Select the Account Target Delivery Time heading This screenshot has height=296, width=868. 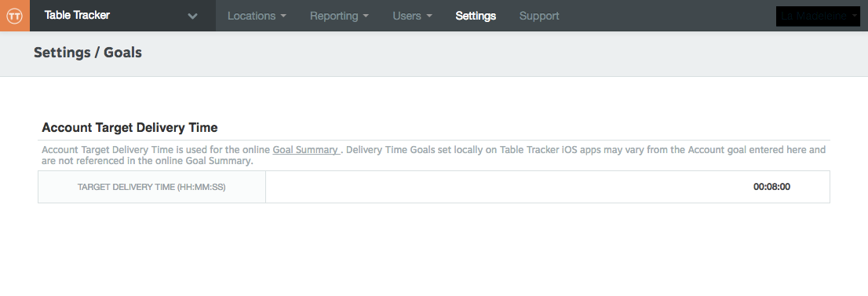pyautogui.click(x=129, y=127)
